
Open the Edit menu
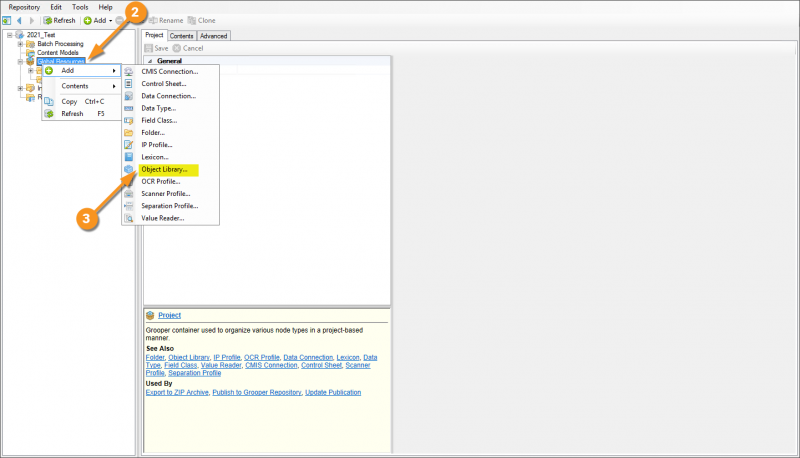[x=56, y=7]
